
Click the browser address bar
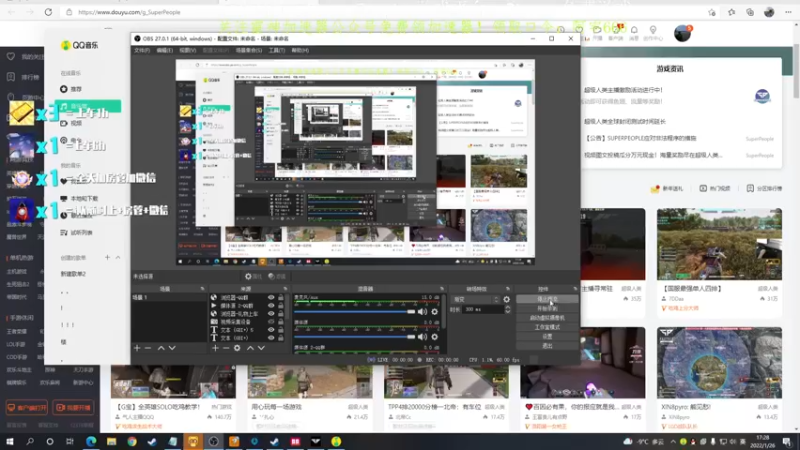pos(383,12)
